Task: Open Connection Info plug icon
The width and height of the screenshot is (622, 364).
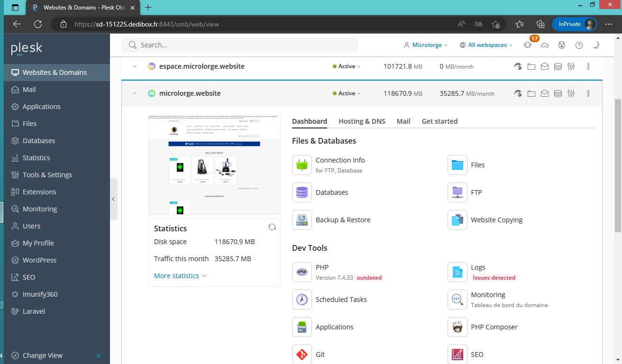Action: (x=302, y=165)
